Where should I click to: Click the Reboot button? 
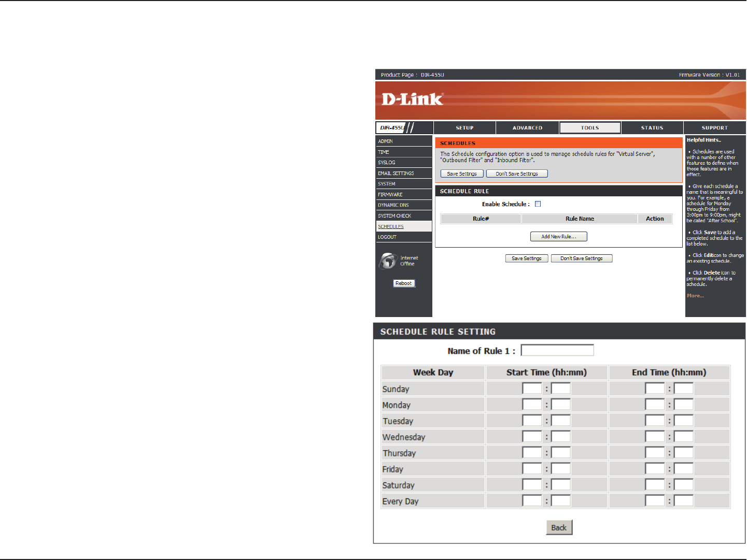pyautogui.click(x=404, y=283)
